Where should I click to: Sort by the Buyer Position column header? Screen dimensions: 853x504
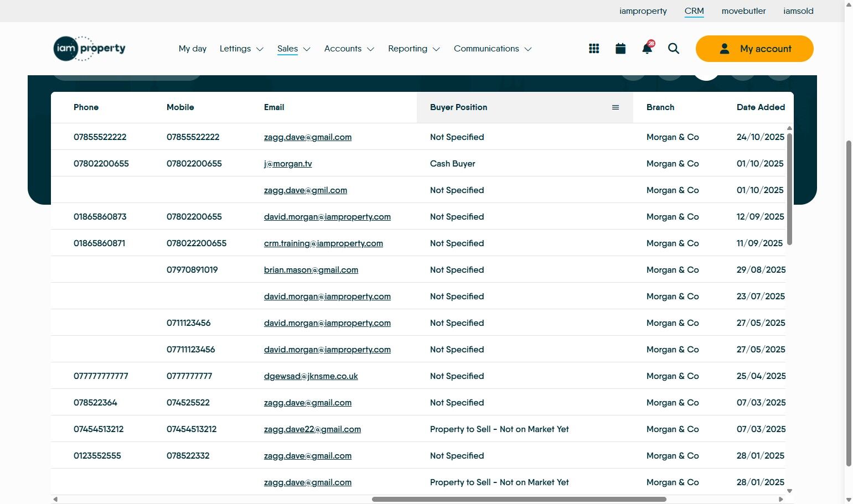tap(459, 107)
